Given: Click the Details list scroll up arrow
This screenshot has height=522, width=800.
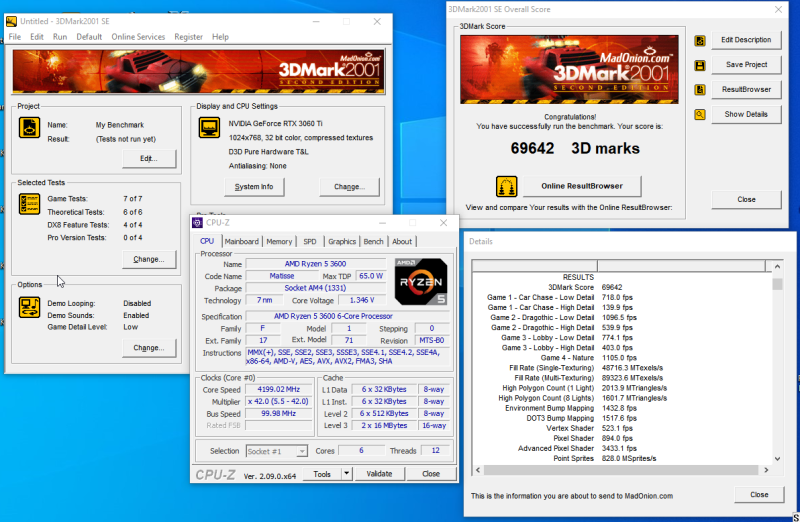Looking at the screenshot, I should (777, 266).
